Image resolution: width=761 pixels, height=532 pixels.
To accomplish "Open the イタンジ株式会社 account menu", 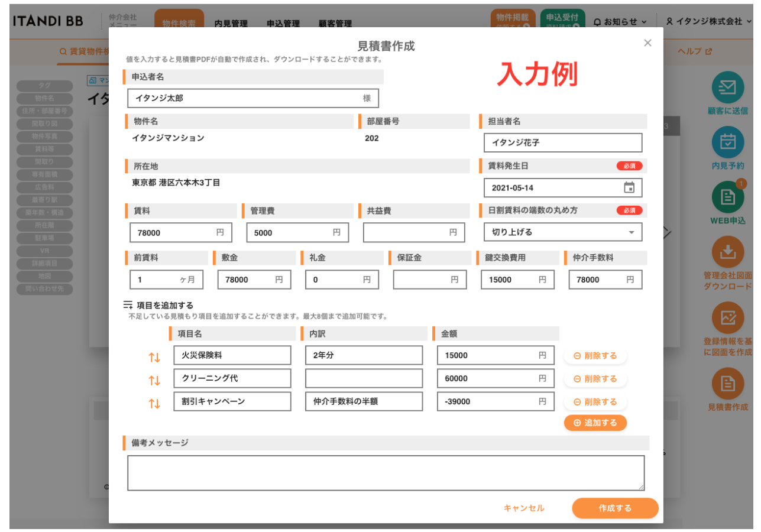I will [x=708, y=21].
